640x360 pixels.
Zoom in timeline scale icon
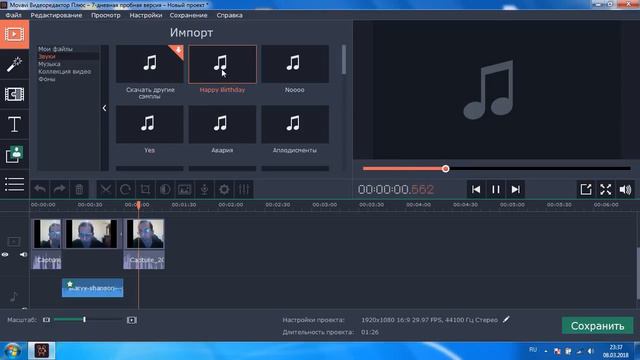[131, 320]
